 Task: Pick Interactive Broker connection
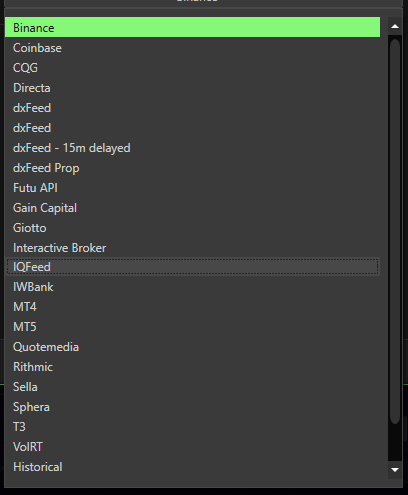[192, 248]
